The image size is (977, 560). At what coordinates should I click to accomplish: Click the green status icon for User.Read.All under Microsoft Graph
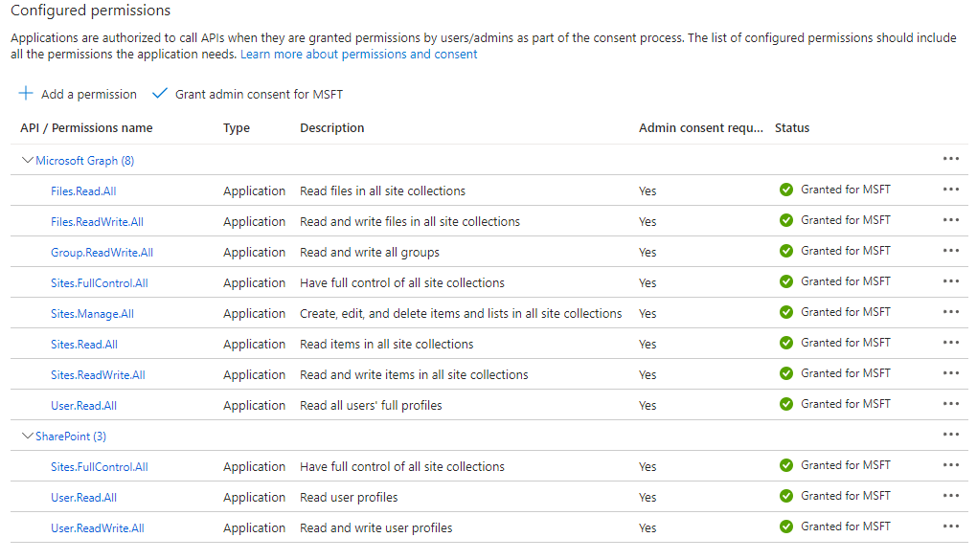(785, 404)
